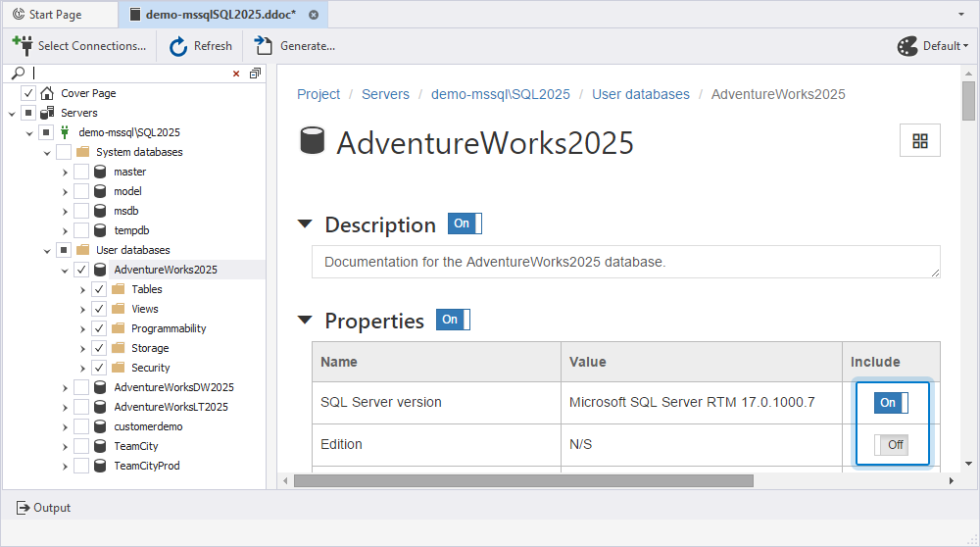Image resolution: width=980 pixels, height=547 pixels.
Task: Click the Select Connections plug icon
Action: 23,46
